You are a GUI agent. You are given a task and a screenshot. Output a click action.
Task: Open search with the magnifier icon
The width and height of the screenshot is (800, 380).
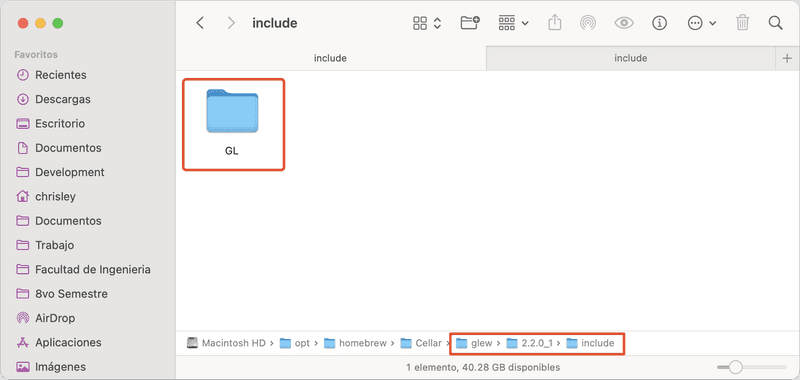coord(776,23)
